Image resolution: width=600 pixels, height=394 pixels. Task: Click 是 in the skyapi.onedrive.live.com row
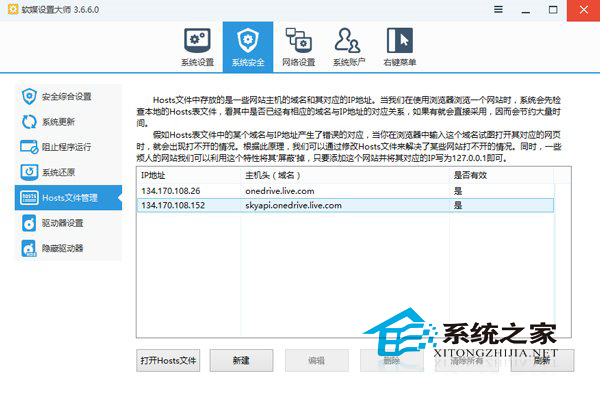(458, 205)
